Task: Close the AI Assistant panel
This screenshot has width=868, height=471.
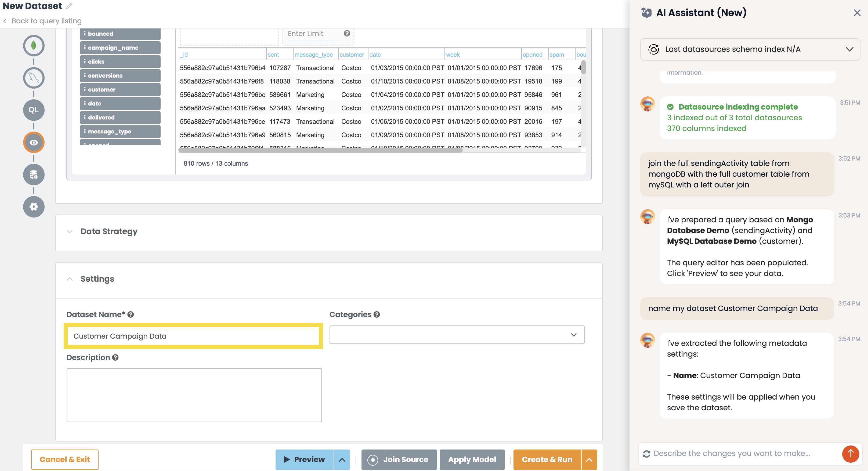Action: click(x=857, y=13)
